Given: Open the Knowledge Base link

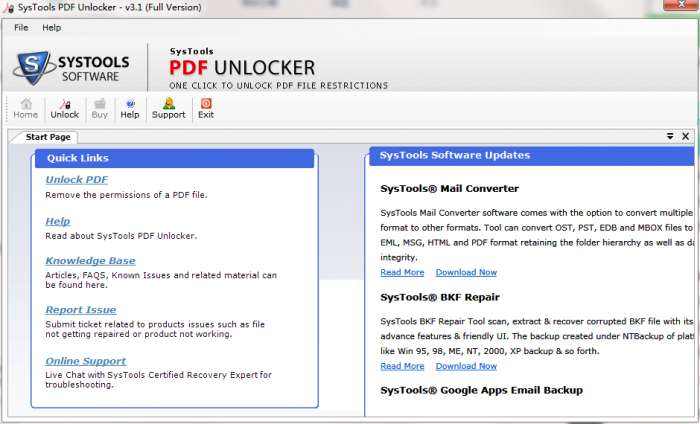Looking at the screenshot, I should (x=91, y=261).
